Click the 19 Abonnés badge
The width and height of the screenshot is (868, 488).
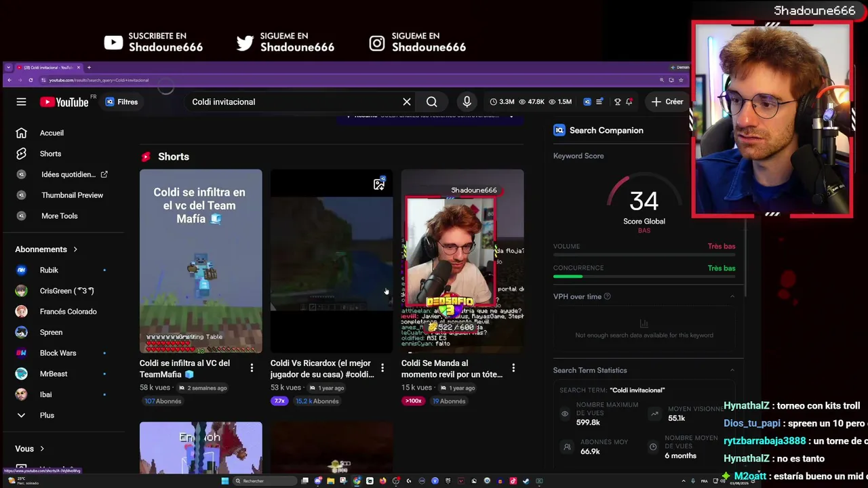(449, 401)
